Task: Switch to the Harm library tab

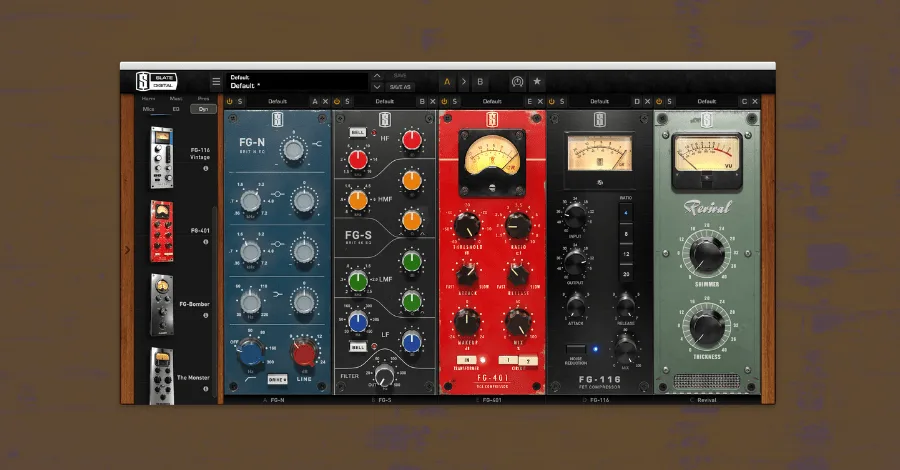Action: (x=149, y=99)
